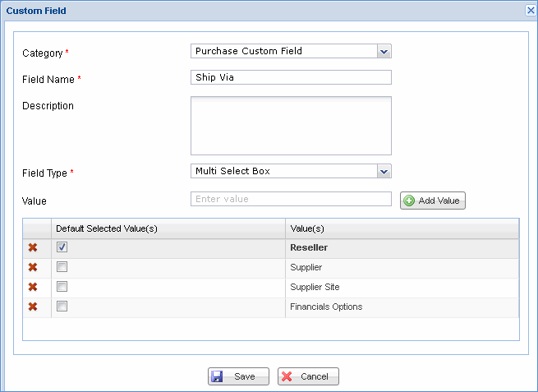Cancel the custom field dialog

click(x=308, y=376)
